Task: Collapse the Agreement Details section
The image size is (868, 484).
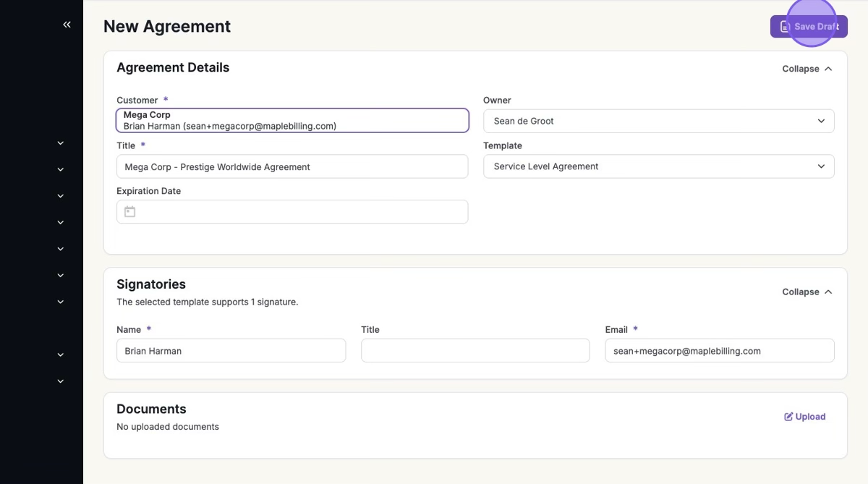Action: [x=807, y=69]
